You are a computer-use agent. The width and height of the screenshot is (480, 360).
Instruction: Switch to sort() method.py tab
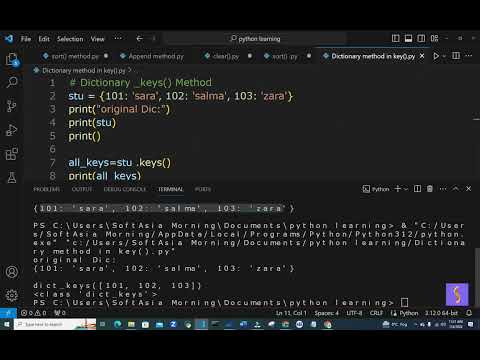pos(75,56)
